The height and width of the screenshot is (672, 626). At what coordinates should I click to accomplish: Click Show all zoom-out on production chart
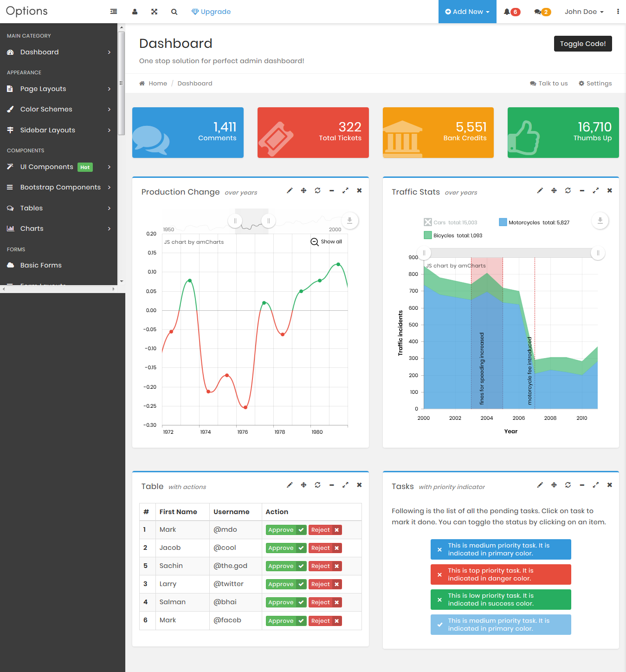(326, 241)
